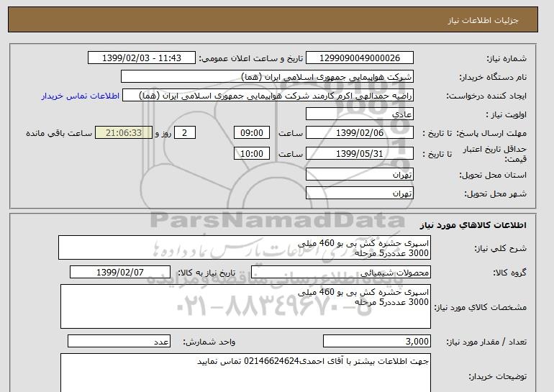Click the مشخصات کالای مورد نیاز text area
The height and width of the screenshot is (392, 554).
[x=245, y=306]
